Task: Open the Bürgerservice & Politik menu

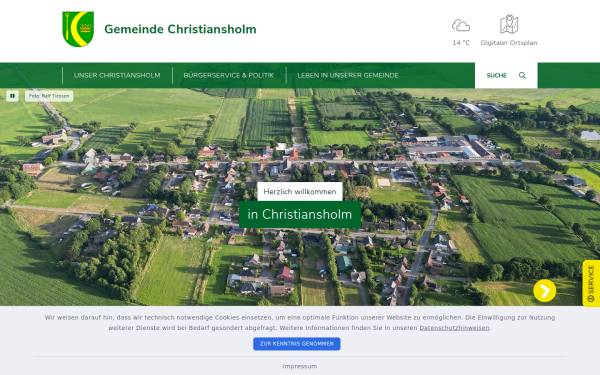Action: point(229,75)
